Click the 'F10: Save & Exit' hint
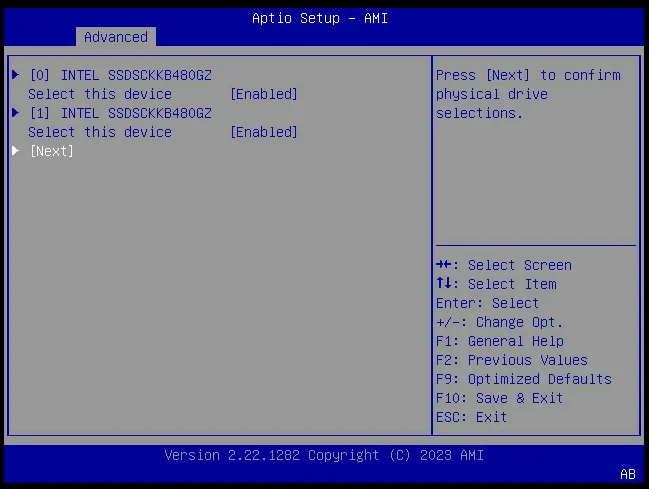 click(x=500, y=398)
